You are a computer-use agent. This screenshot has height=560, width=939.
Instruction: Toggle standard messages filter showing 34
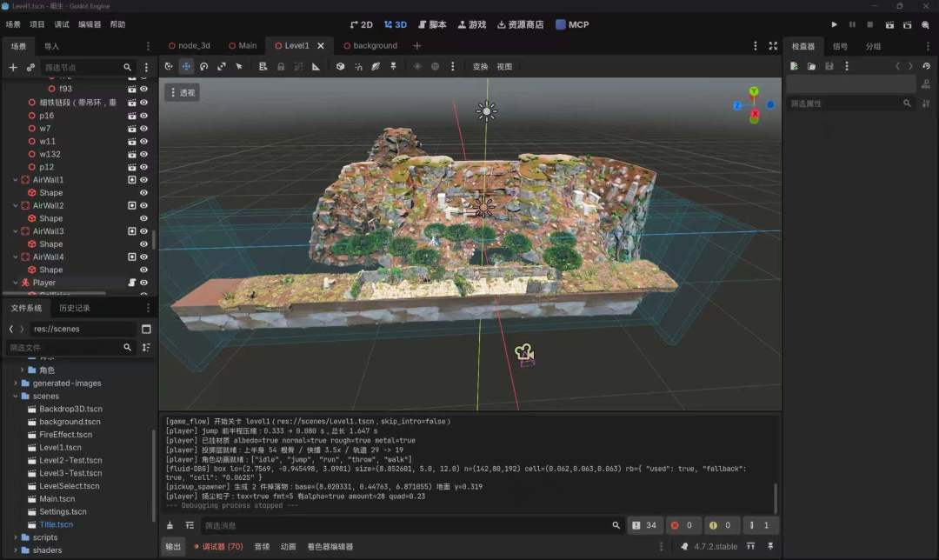644,525
